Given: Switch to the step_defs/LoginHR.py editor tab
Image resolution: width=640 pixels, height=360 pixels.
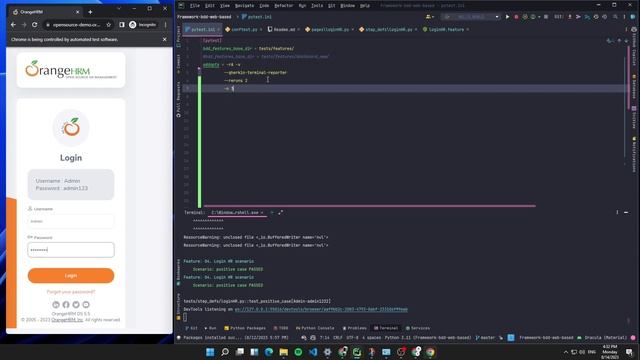Looking at the screenshot, I should [x=389, y=29].
